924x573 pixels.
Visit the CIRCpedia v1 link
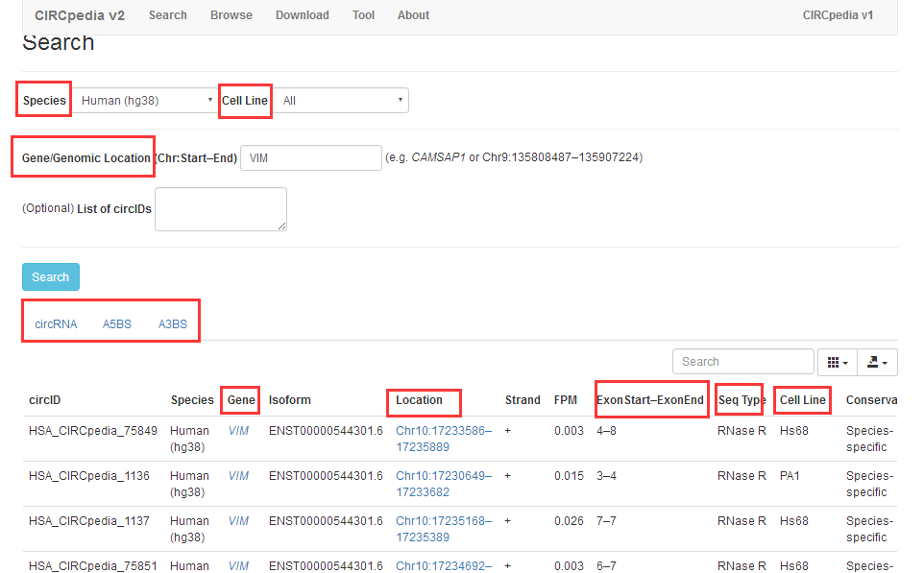coord(838,15)
